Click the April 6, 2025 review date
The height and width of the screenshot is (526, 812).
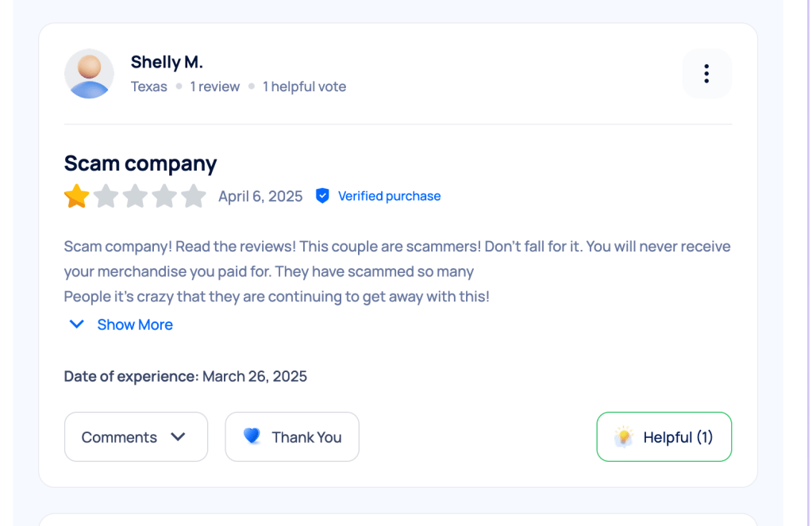[x=260, y=196]
